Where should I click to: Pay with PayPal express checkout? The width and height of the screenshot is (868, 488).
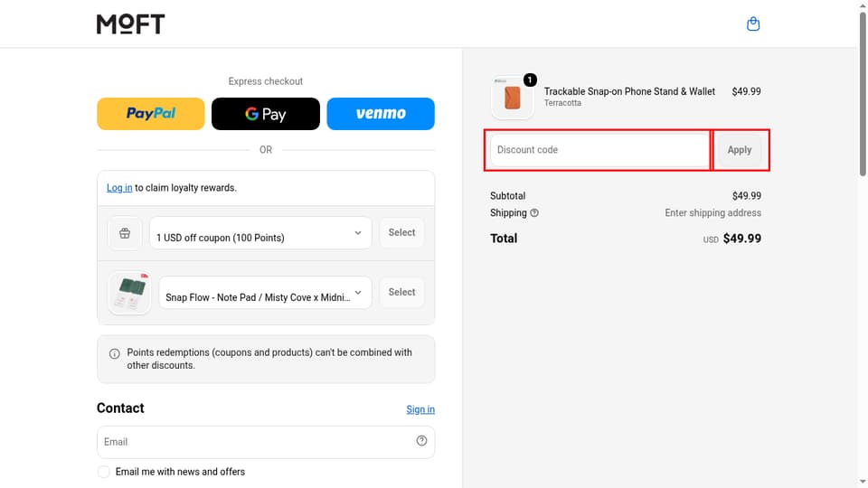point(151,114)
